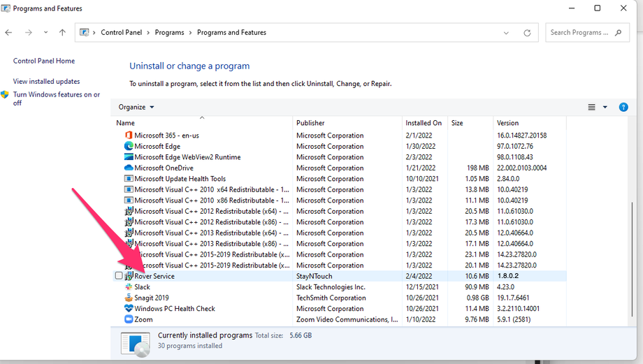Click the 0.98 GB size cell

(x=477, y=298)
